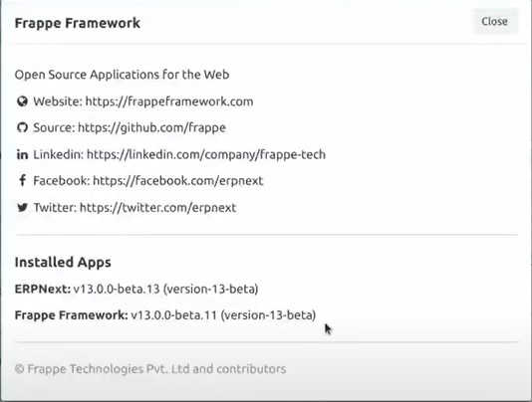Close the Frappe Framework dialog
The image size is (532, 402).
click(x=495, y=22)
